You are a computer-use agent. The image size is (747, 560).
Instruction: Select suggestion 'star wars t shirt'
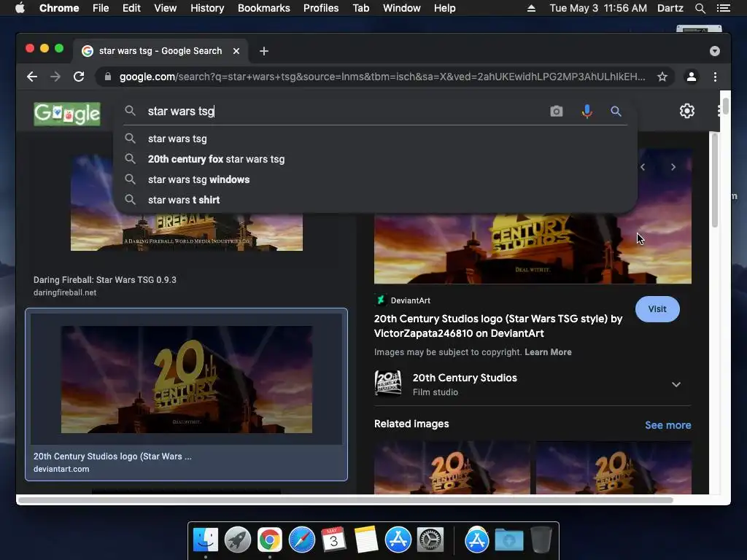tap(376, 200)
